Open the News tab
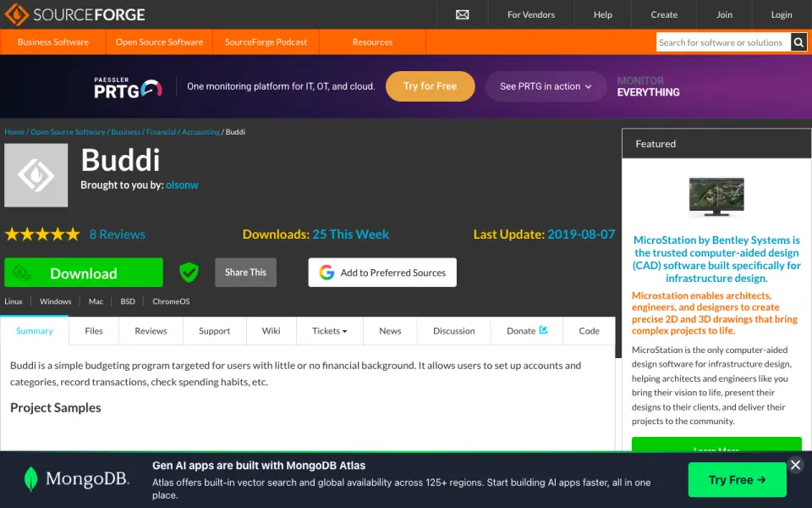This screenshot has height=508, width=812. pyautogui.click(x=390, y=331)
